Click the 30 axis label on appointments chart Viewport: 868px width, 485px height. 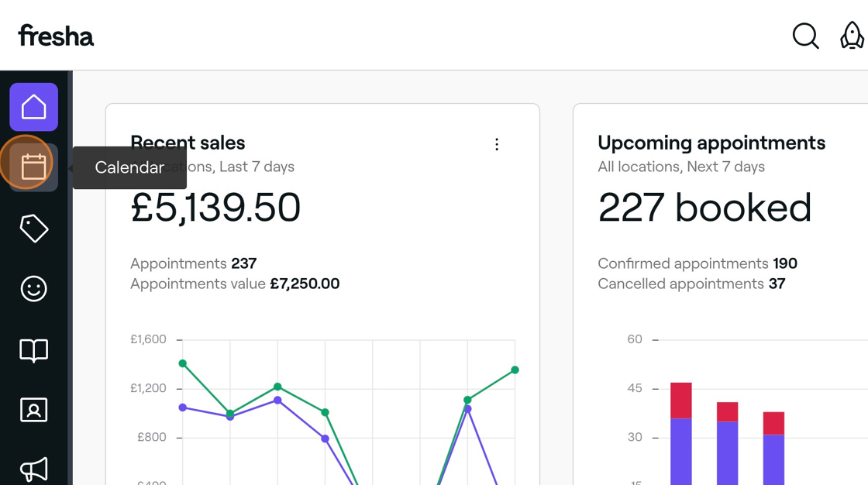(x=635, y=438)
